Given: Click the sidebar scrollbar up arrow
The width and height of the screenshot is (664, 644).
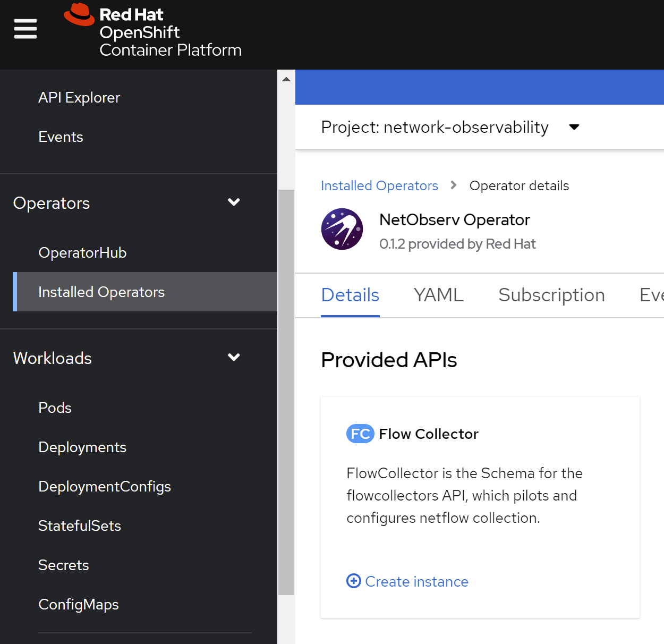Looking at the screenshot, I should pyautogui.click(x=286, y=79).
